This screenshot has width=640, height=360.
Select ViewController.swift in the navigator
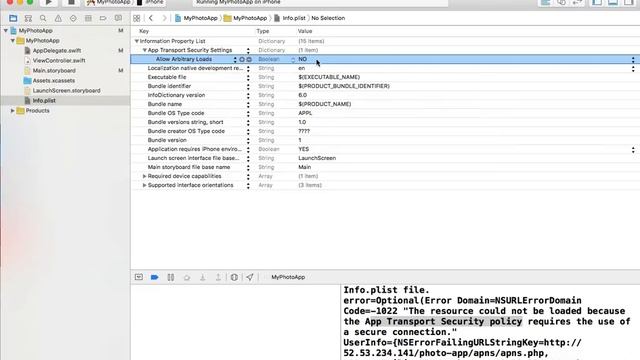[59, 60]
